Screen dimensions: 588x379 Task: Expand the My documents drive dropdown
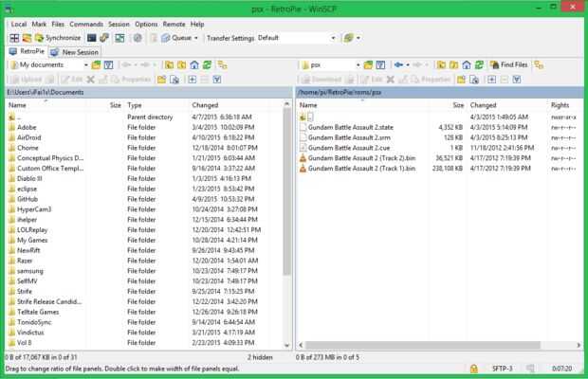86,64
